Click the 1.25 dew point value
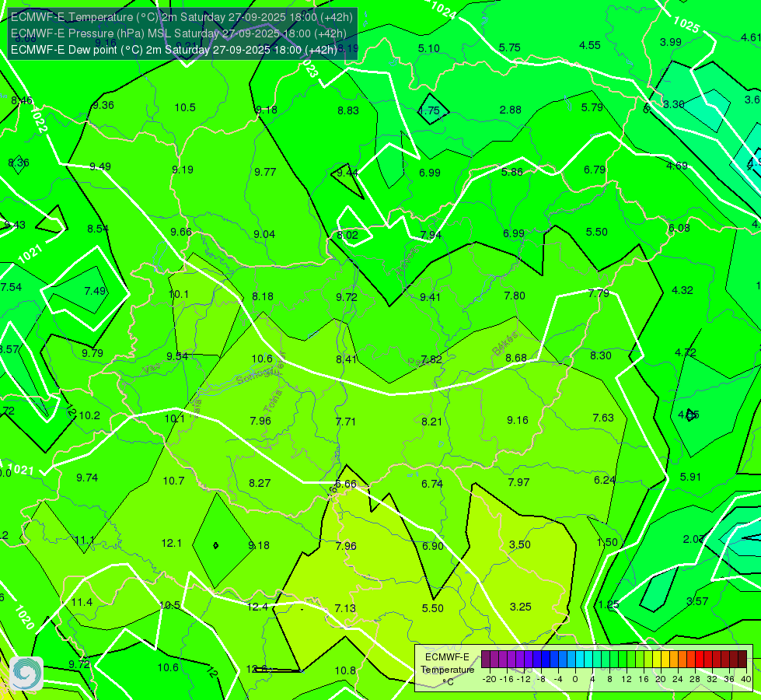This screenshot has height=700, width=761. coord(609,604)
